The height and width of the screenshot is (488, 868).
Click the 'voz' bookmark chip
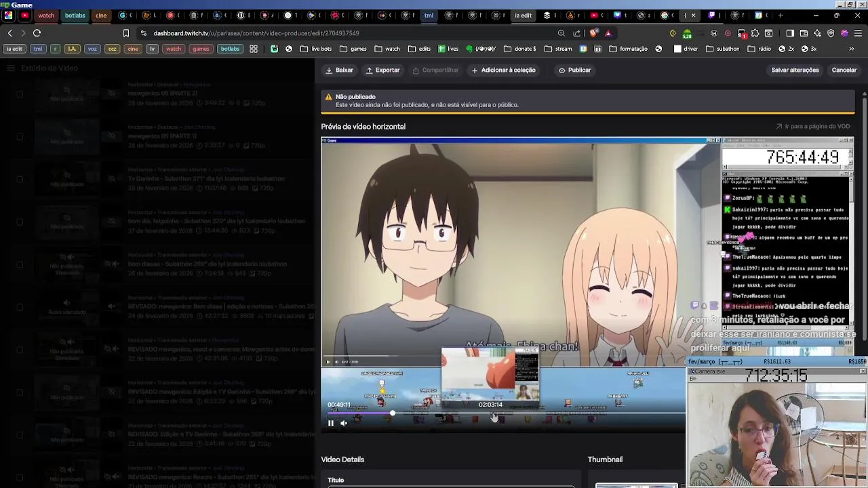[x=92, y=49]
